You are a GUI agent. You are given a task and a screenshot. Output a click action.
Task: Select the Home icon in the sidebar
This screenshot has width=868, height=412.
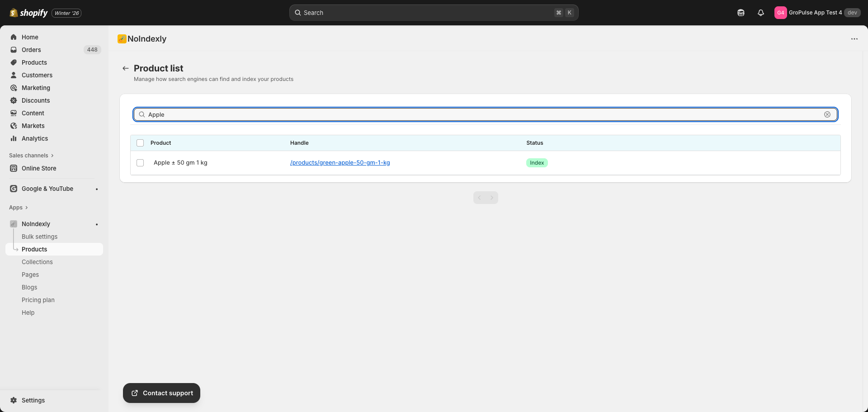coord(14,37)
